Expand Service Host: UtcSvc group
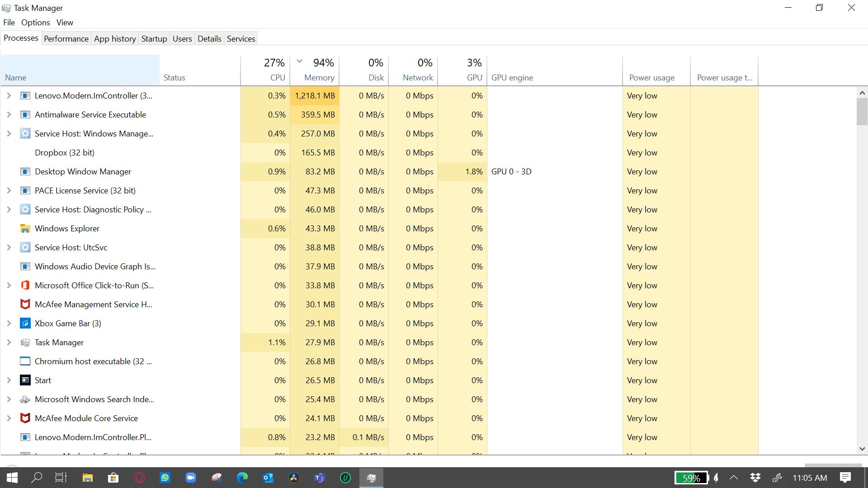Screen dimensions: 868x488 point(9,248)
